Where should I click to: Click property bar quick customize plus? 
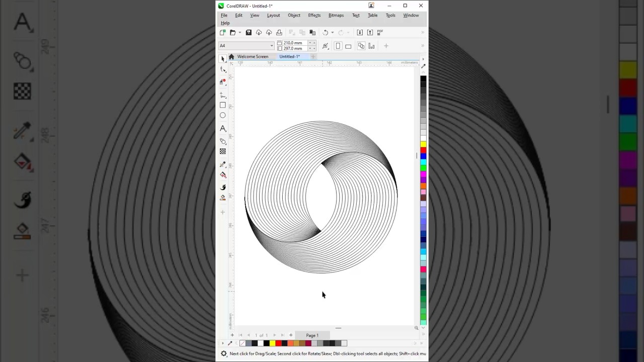click(386, 46)
